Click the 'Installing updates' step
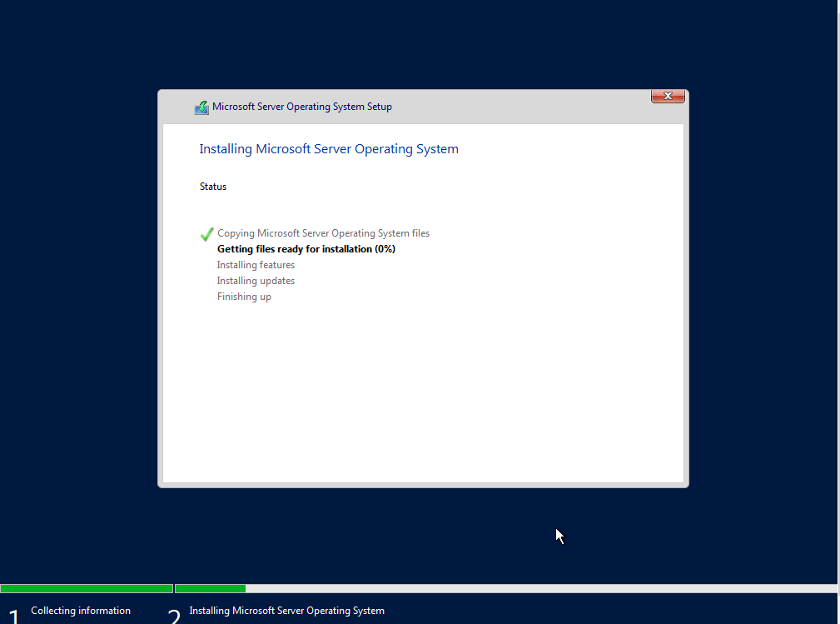 point(256,281)
